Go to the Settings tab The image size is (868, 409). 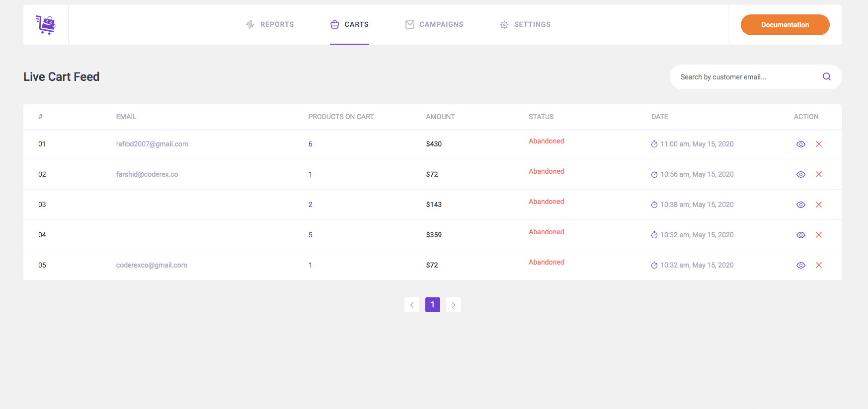tap(525, 24)
